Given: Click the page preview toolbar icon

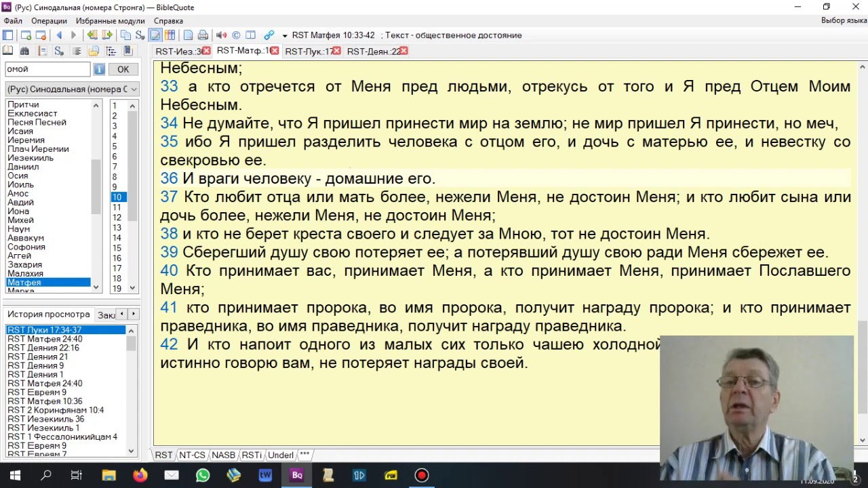Looking at the screenshot, I should click(188, 35).
